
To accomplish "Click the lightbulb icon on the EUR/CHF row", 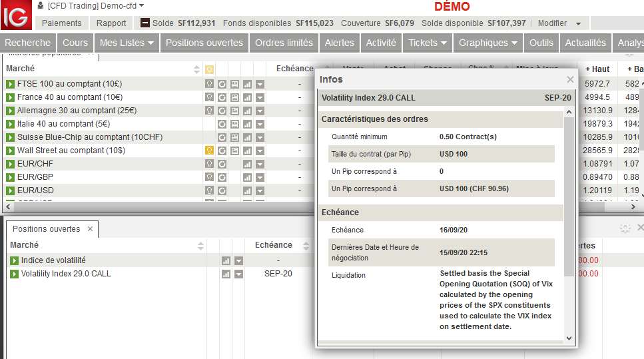I will (x=210, y=164).
